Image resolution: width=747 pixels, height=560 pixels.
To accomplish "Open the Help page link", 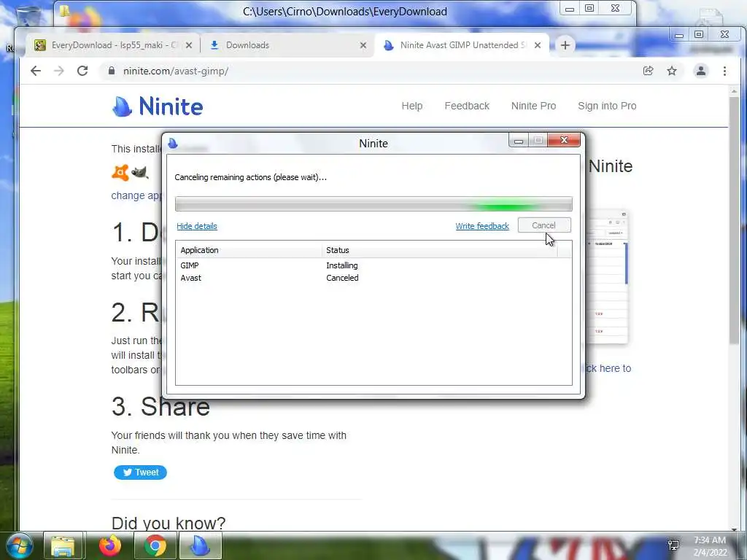I will click(412, 106).
